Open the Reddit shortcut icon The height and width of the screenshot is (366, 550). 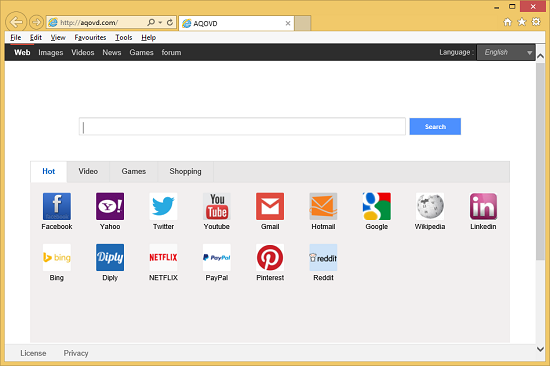coord(323,258)
